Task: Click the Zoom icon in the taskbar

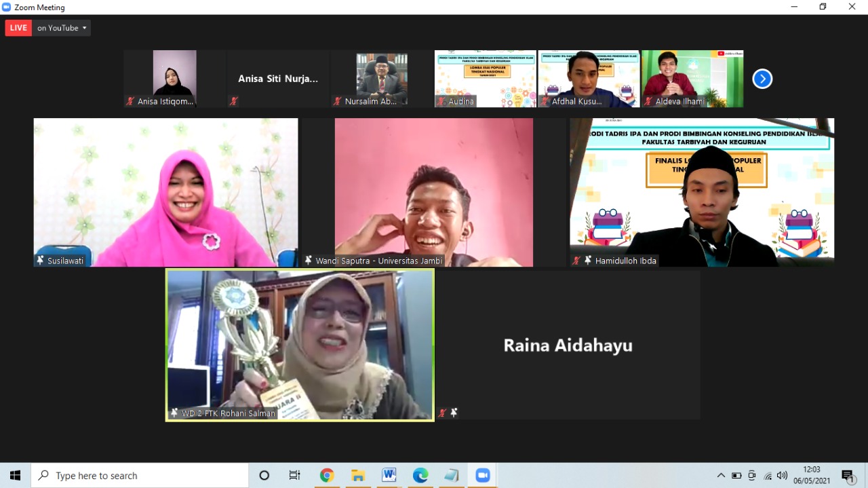Action: tap(482, 476)
